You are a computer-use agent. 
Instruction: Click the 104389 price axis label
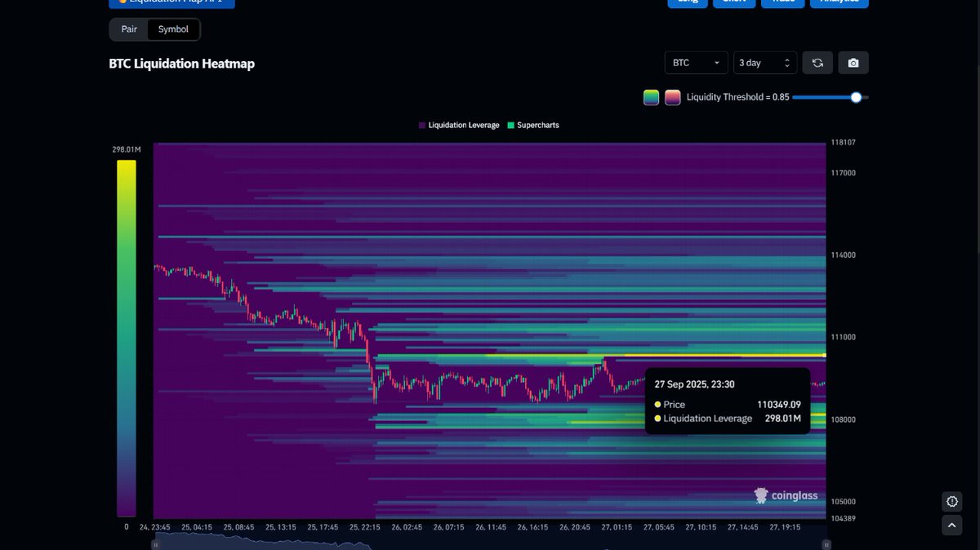(844, 518)
